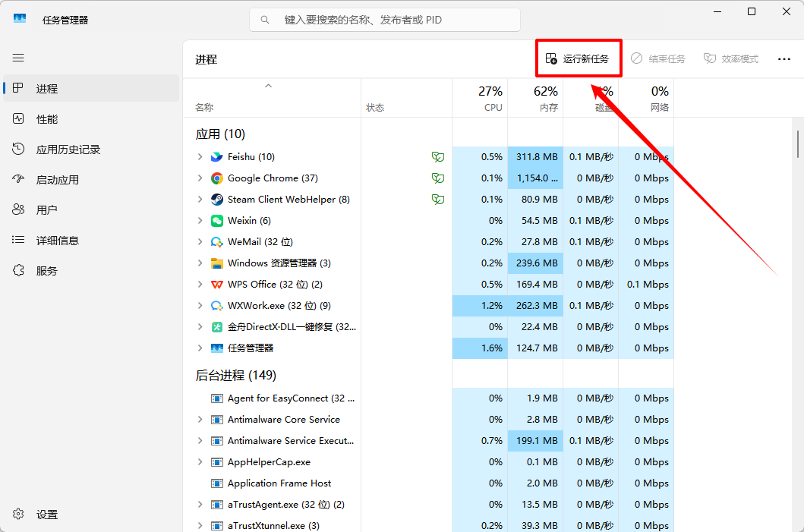The height and width of the screenshot is (532, 804).
Task: Expand the WeMail (32 位) process group
Action: tap(200, 242)
